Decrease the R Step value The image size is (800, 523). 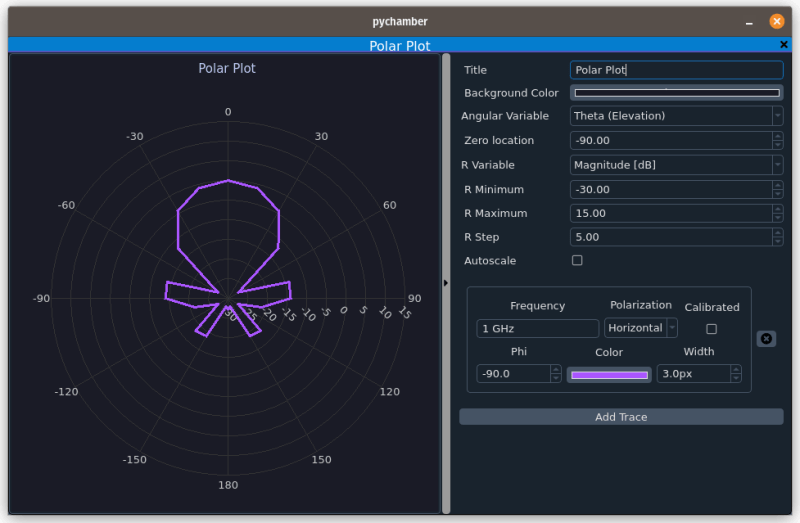[x=778, y=241]
